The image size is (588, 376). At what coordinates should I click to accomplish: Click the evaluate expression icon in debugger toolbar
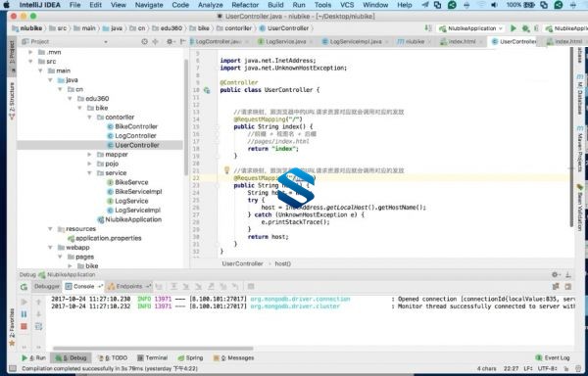[x=251, y=287]
